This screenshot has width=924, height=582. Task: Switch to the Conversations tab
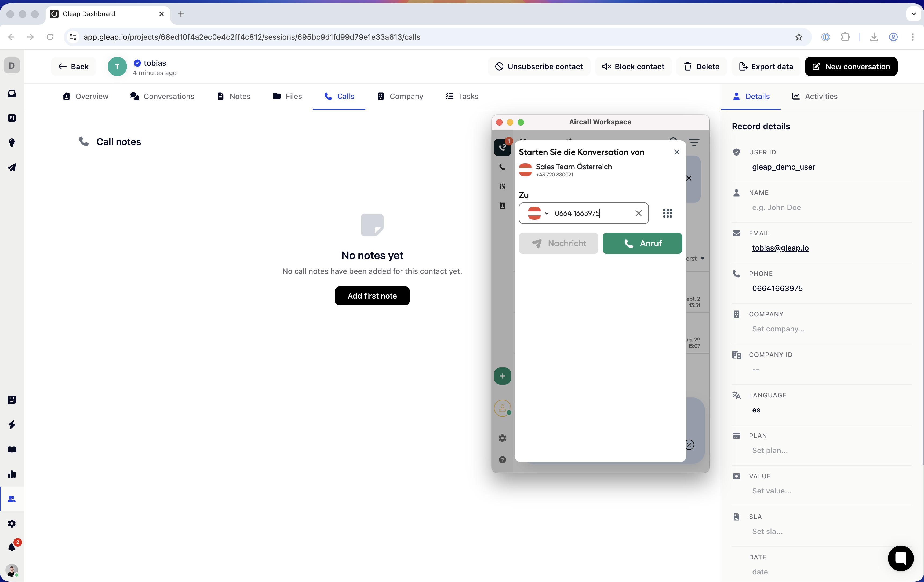click(162, 96)
